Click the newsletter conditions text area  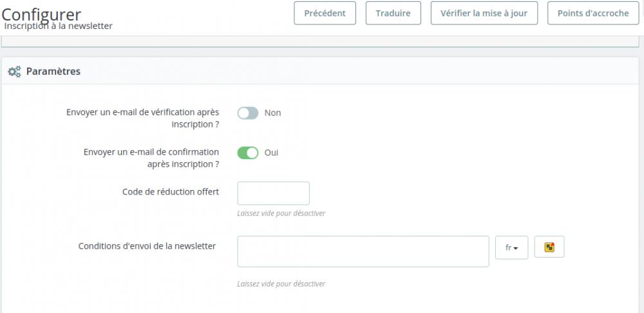coord(363,251)
